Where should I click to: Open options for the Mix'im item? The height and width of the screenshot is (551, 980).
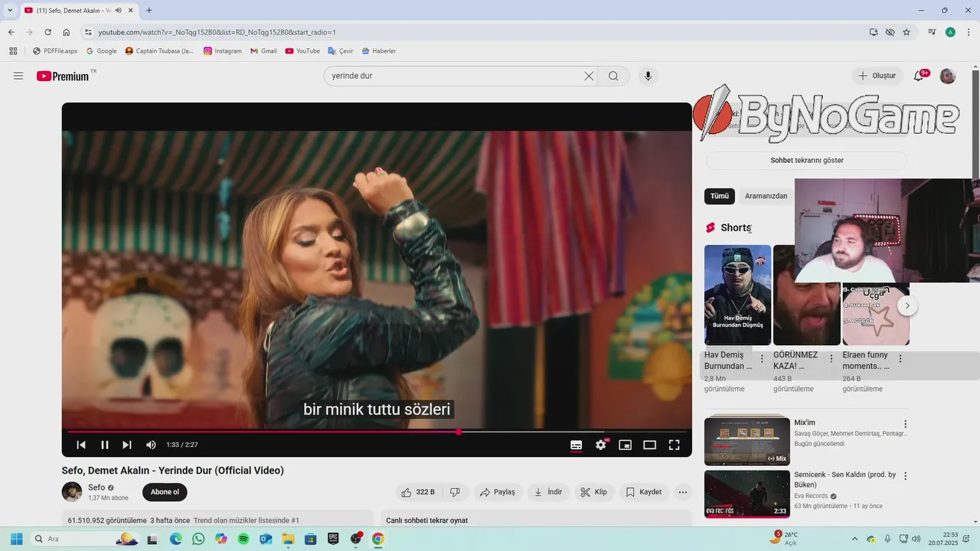[x=906, y=423]
